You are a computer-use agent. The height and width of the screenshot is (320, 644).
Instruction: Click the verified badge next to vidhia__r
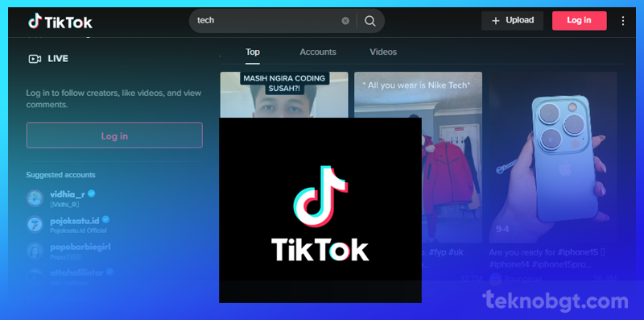coord(91,193)
